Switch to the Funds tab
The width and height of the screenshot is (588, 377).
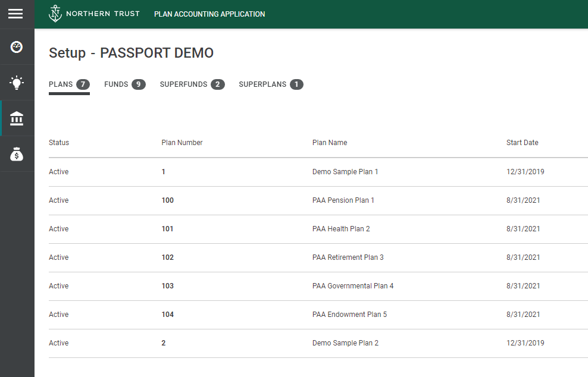pos(124,84)
